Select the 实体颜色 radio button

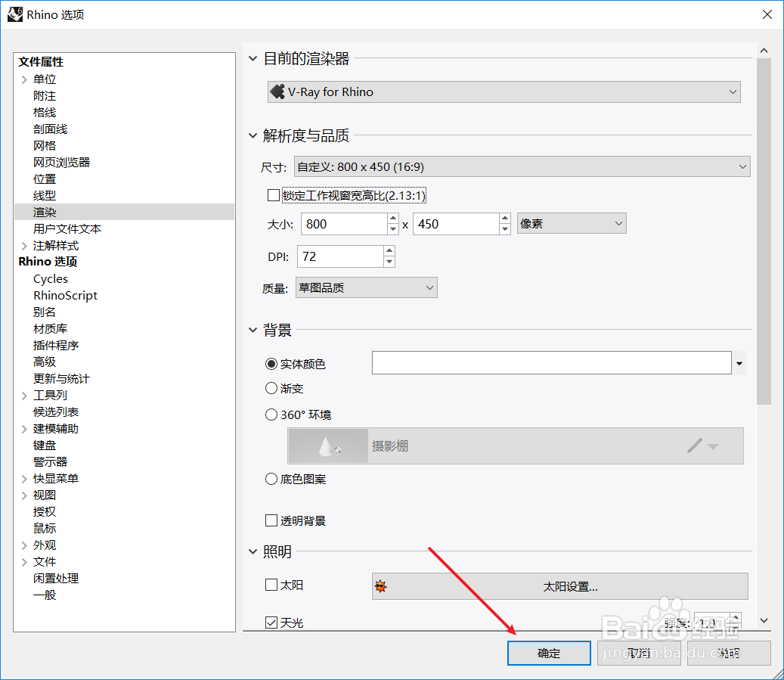(x=271, y=364)
